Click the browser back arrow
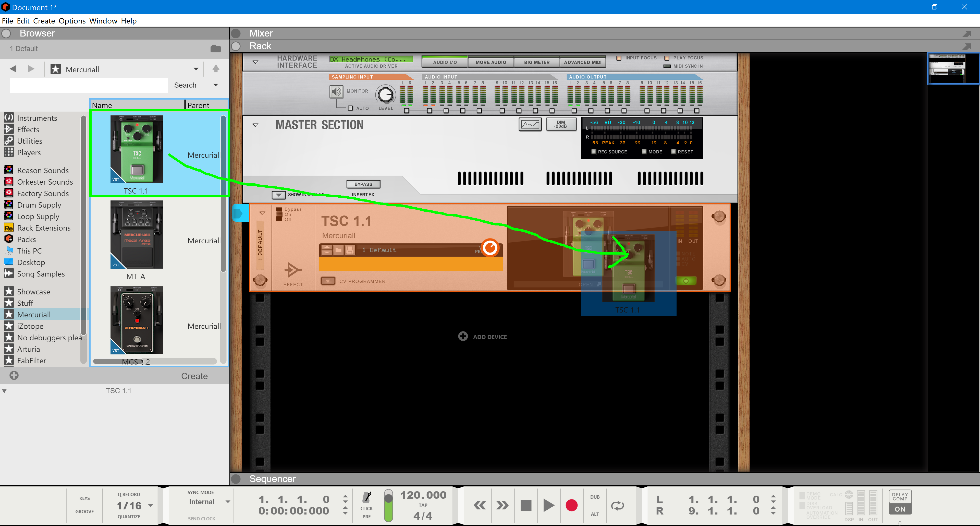Image resolution: width=980 pixels, height=526 pixels. 13,69
